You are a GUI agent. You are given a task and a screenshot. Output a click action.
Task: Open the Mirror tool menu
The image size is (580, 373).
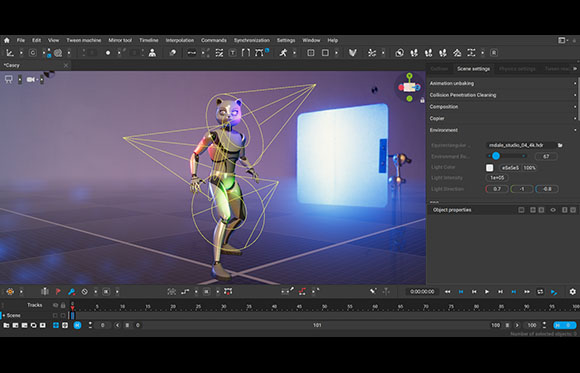120,40
